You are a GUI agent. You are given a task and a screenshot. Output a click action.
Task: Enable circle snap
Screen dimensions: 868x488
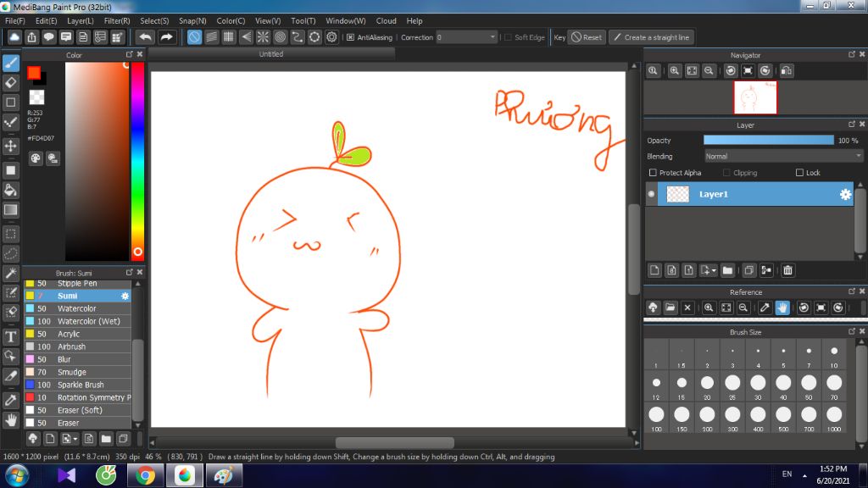tap(280, 37)
